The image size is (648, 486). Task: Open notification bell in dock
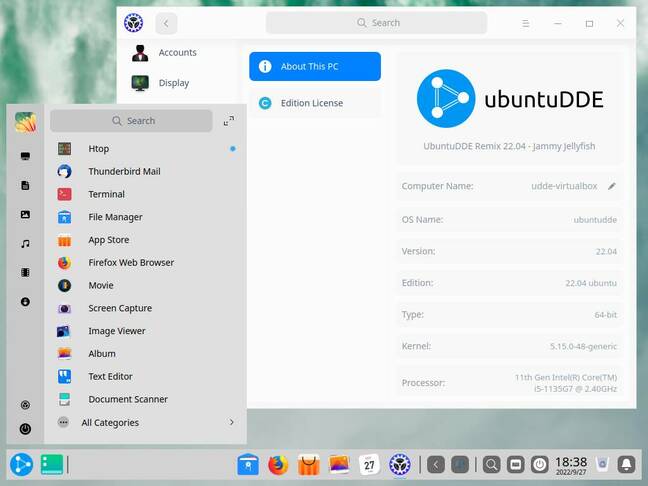627,465
